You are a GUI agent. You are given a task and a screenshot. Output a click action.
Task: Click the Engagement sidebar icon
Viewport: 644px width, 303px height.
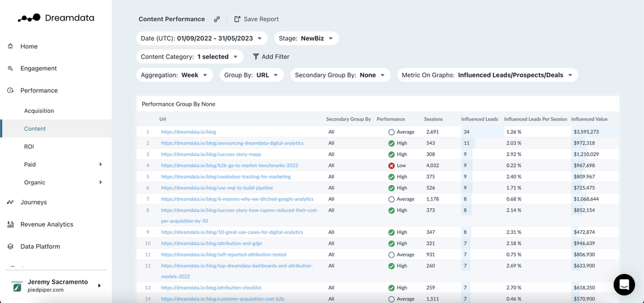11,68
